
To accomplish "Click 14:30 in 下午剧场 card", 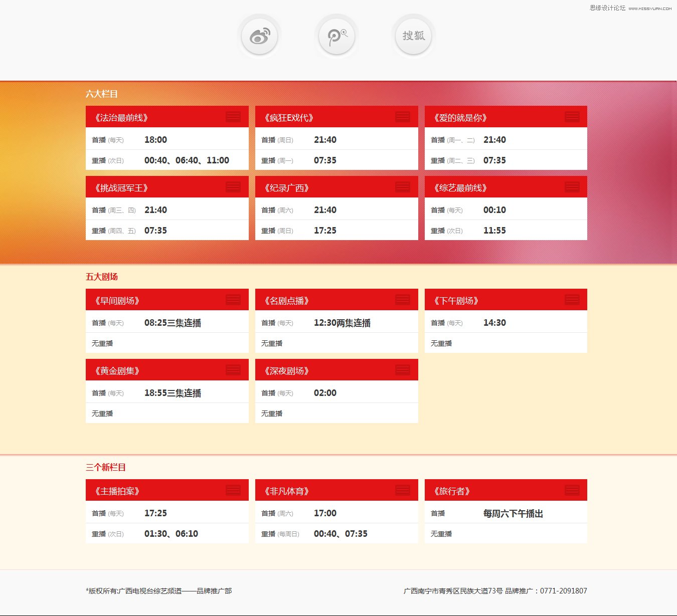I will [494, 323].
